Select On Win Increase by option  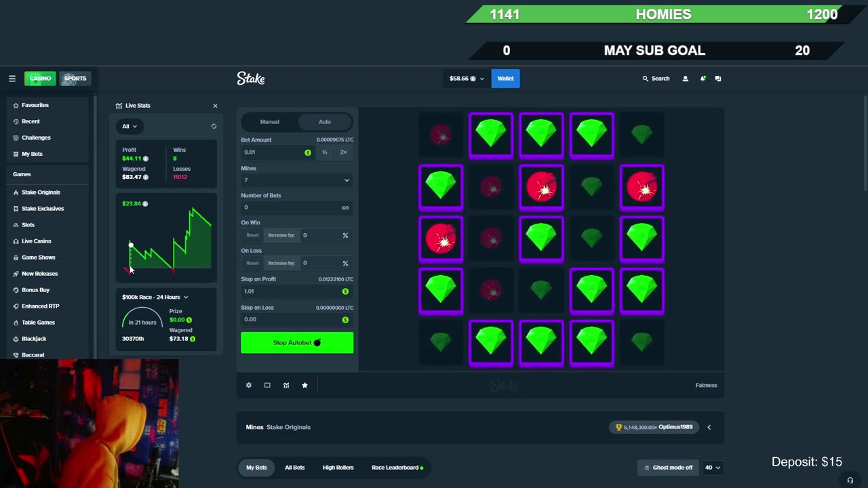click(281, 235)
